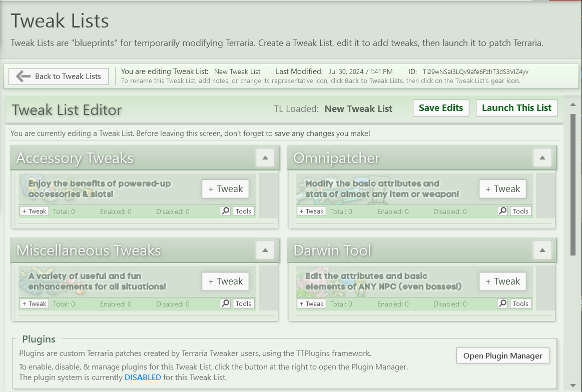Add a tweak using large Accessory Tweaks button
Viewport: 582px width, 392px height.
[x=225, y=189]
